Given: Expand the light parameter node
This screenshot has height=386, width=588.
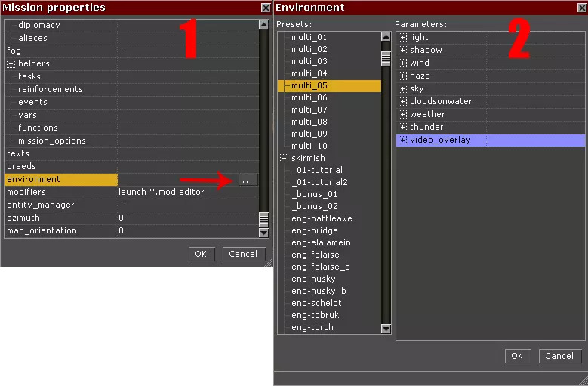Looking at the screenshot, I should (402, 37).
